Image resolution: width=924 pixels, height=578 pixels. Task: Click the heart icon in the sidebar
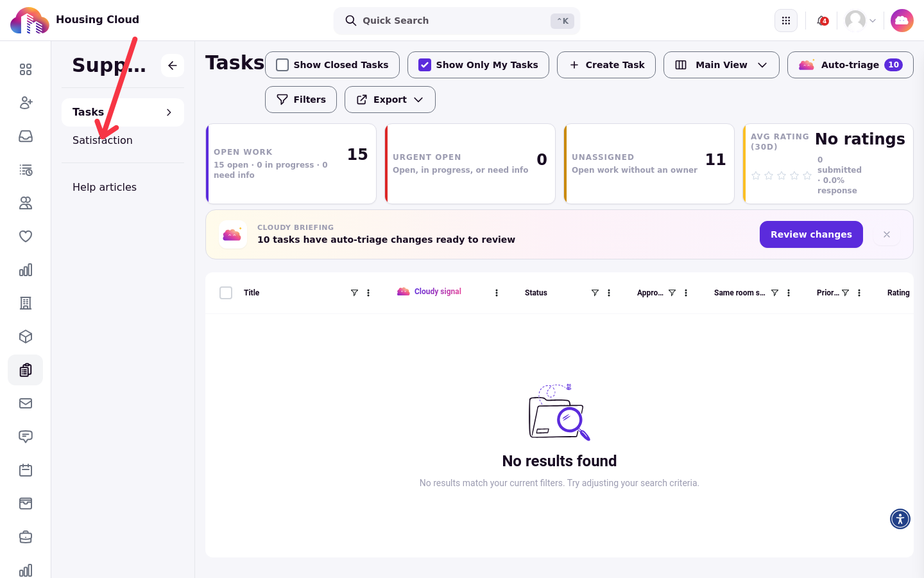(26, 236)
